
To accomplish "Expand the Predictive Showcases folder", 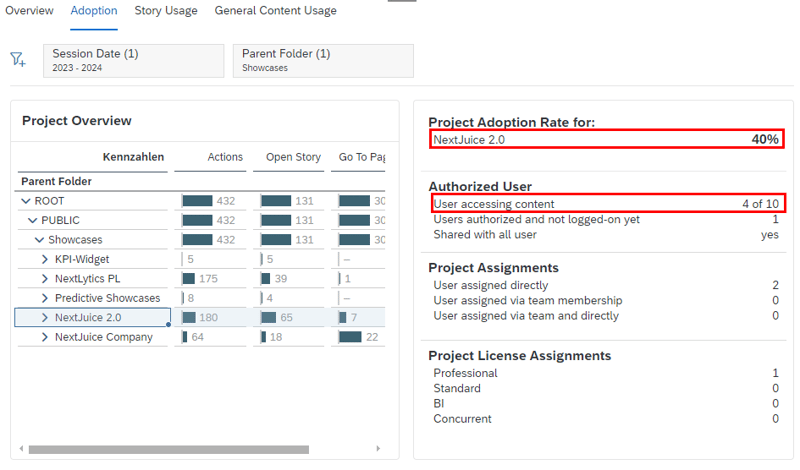I will click(x=45, y=298).
